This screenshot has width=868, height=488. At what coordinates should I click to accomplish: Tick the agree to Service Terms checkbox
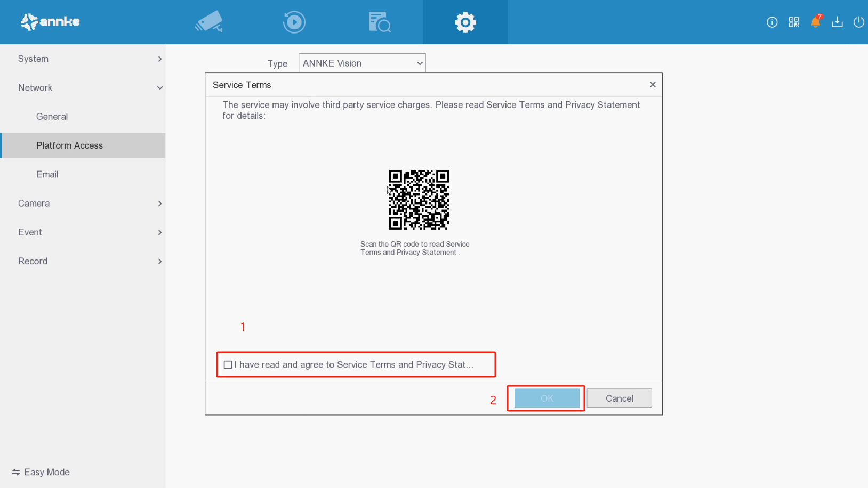pyautogui.click(x=228, y=365)
